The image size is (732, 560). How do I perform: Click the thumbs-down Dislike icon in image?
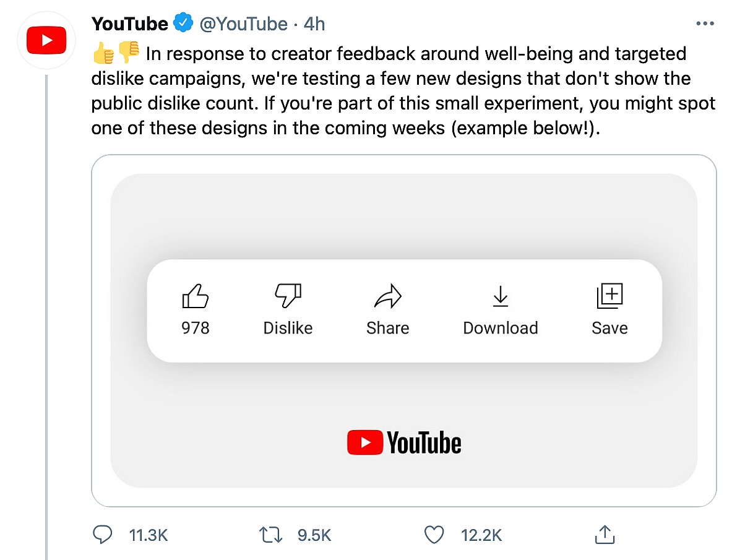click(x=288, y=296)
